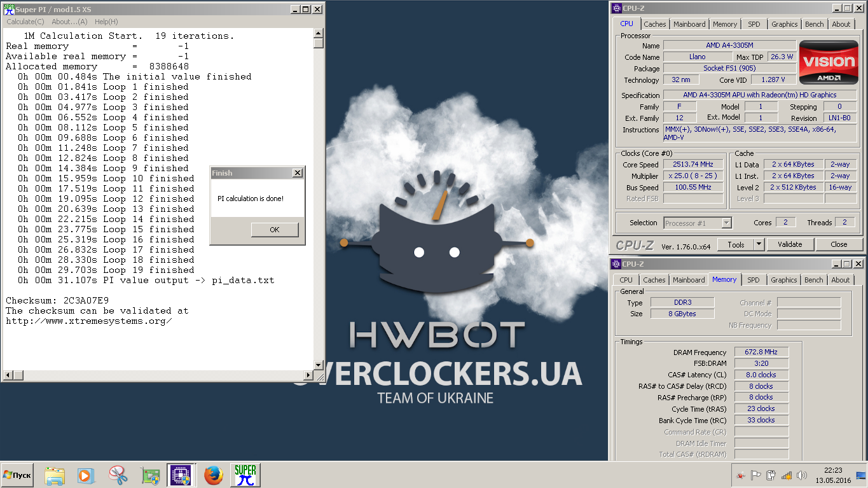The image size is (868, 488).
Task: Click the Super PI horizontal scrollbar right arrow
Action: pyautogui.click(x=308, y=375)
